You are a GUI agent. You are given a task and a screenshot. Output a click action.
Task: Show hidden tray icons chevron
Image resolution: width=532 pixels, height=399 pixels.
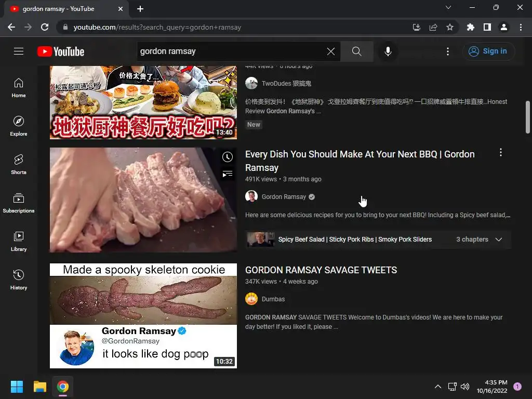(438, 387)
